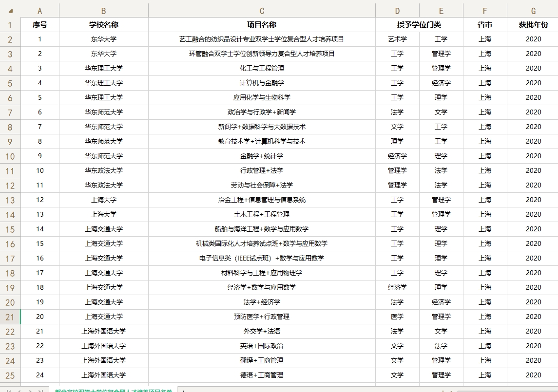The image size is (558, 392).
Task: Select row 10 by clicking its row number
Action: [10, 156]
